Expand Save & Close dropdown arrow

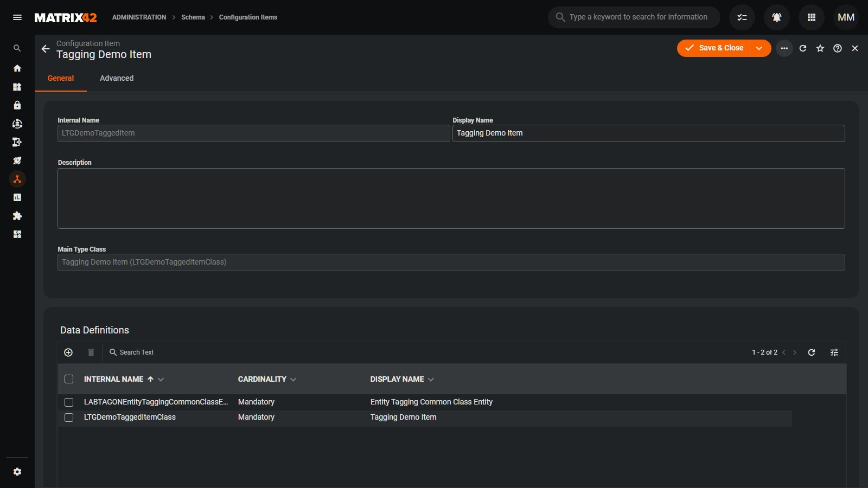[760, 48]
